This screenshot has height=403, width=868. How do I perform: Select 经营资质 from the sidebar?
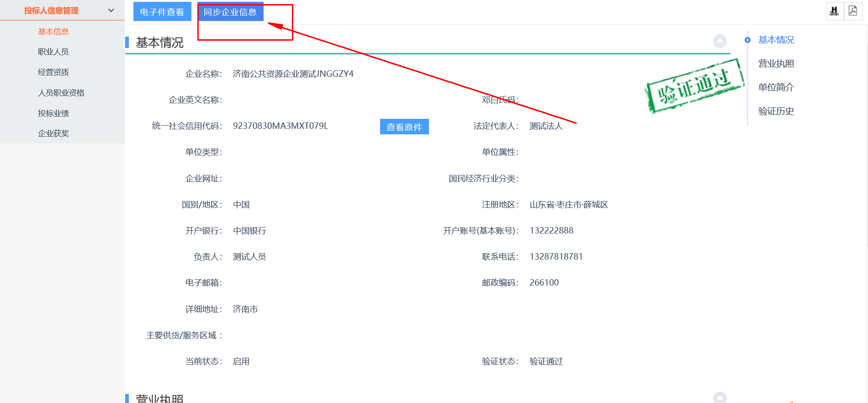[53, 72]
